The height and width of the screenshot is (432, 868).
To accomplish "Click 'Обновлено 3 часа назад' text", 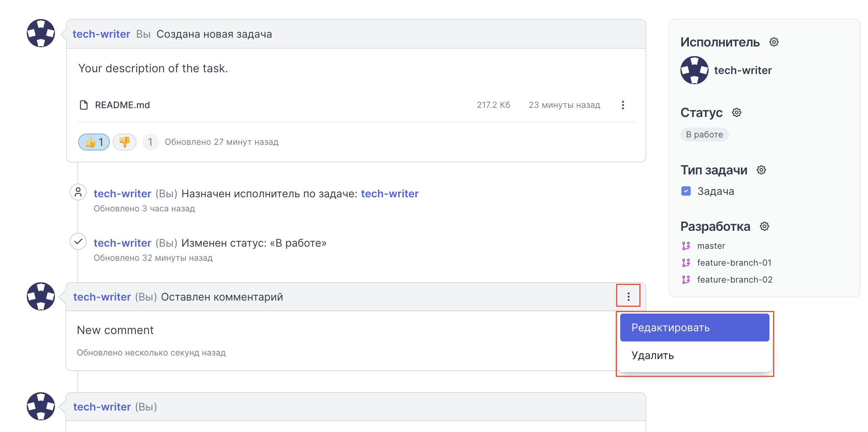I will (x=144, y=209).
